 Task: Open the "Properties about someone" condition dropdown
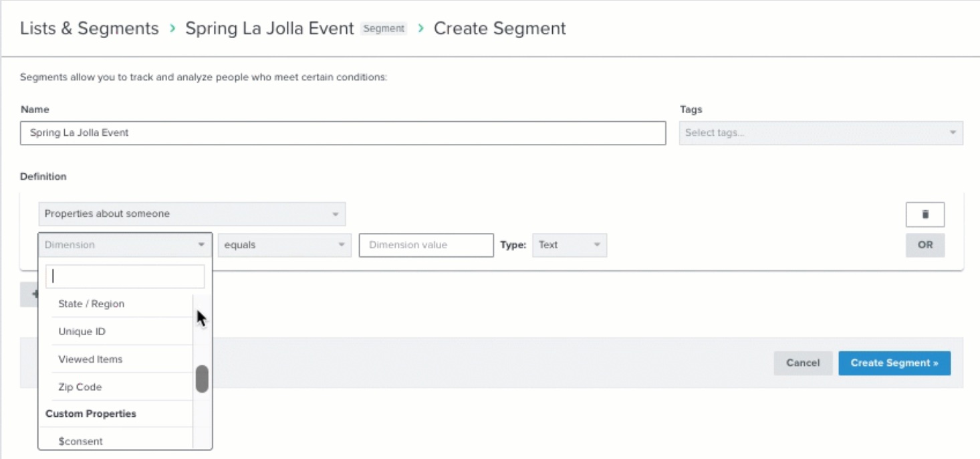point(191,215)
